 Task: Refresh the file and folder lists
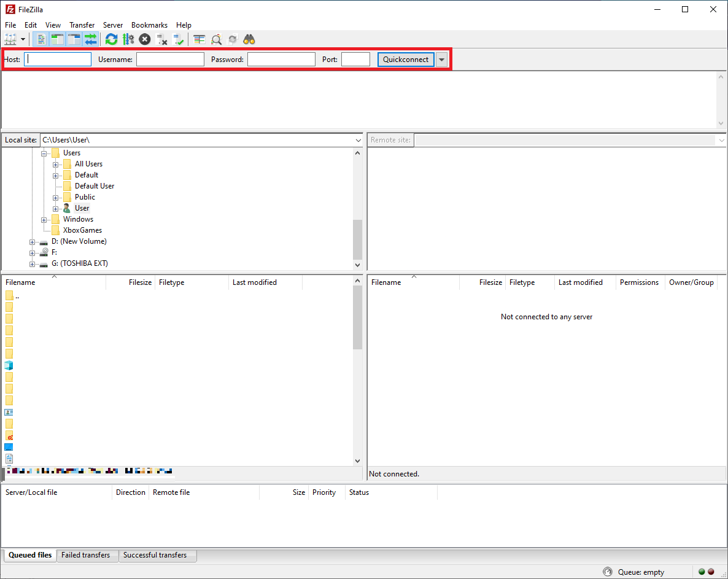[112, 39]
